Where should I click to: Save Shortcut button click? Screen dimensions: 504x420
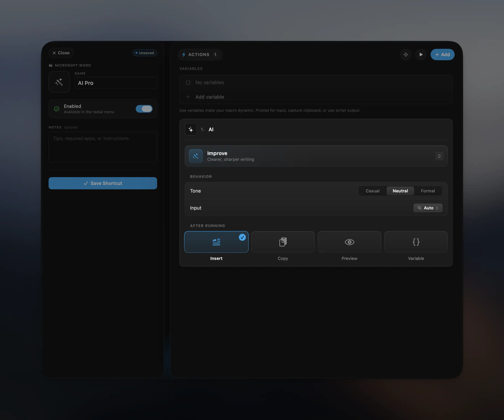tap(103, 183)
